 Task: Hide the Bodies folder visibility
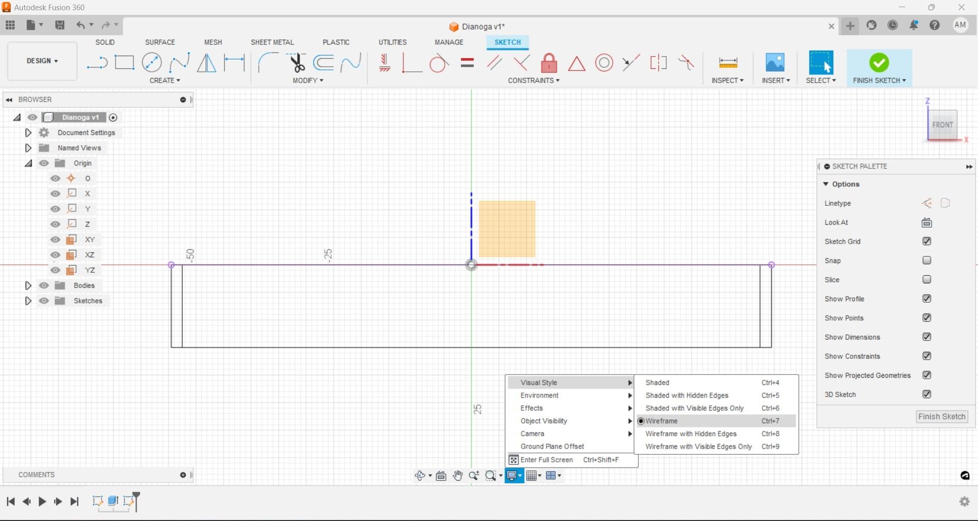click(44, 285)
